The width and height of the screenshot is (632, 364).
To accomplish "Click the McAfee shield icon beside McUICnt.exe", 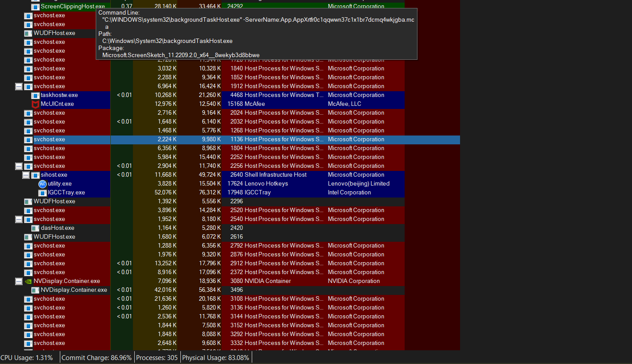I will [x=35, y=104].
